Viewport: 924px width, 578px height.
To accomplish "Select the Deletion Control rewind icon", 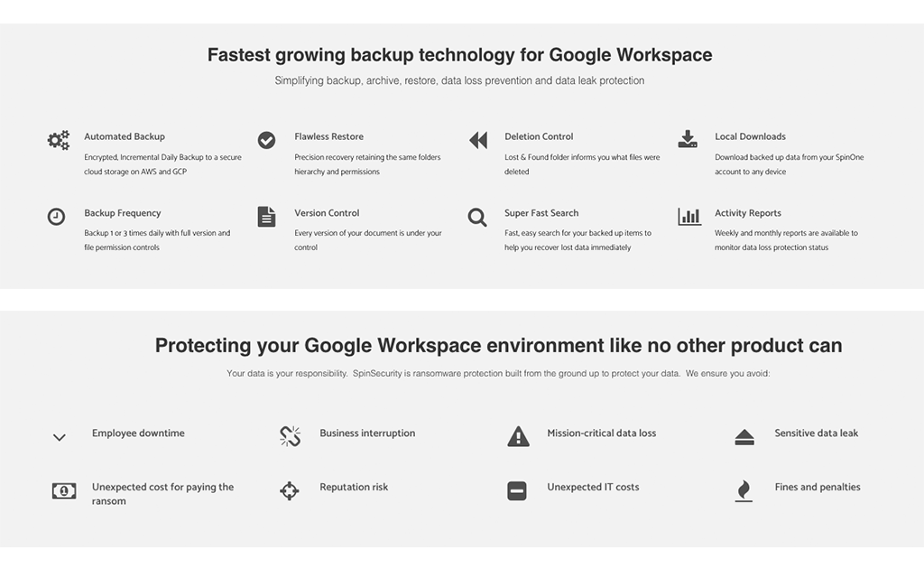I will pos(478,140).
